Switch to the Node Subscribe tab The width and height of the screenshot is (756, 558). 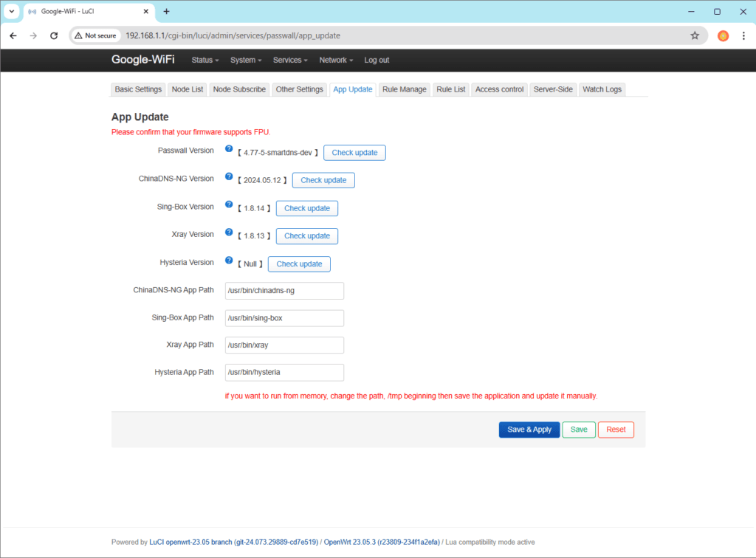[239, 89]
